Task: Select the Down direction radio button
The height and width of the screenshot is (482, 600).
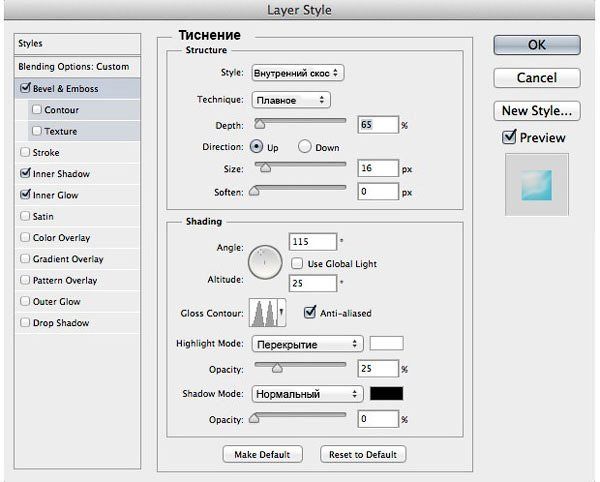Action: [x=304, y=146]
